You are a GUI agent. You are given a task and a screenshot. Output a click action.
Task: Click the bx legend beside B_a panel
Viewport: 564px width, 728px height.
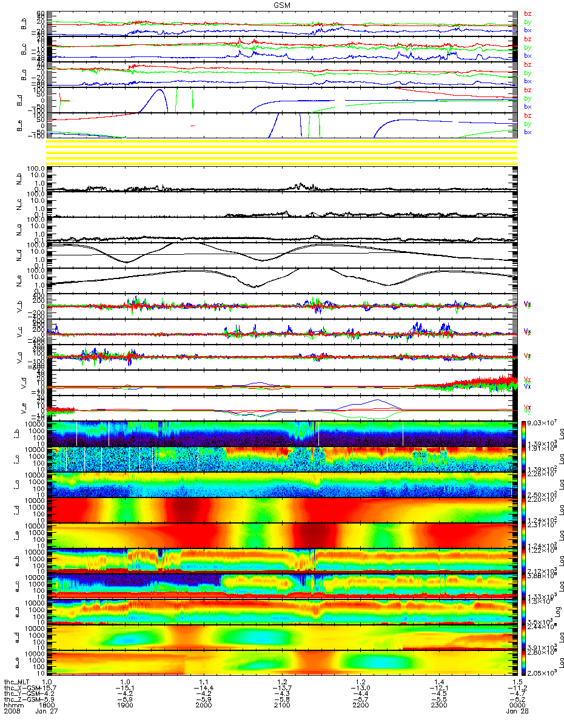pos(527,81)
